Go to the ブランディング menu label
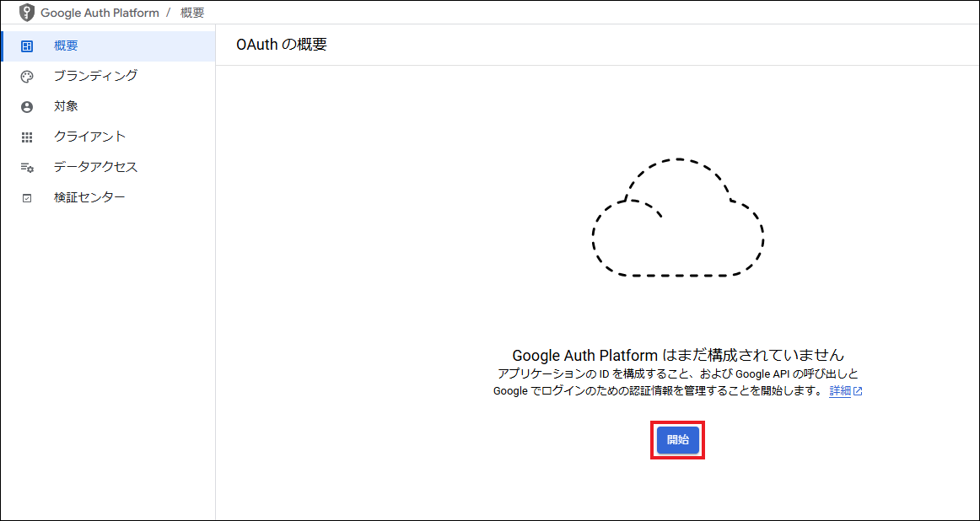This screenshot has height=521, width=980. coord(95,76)
